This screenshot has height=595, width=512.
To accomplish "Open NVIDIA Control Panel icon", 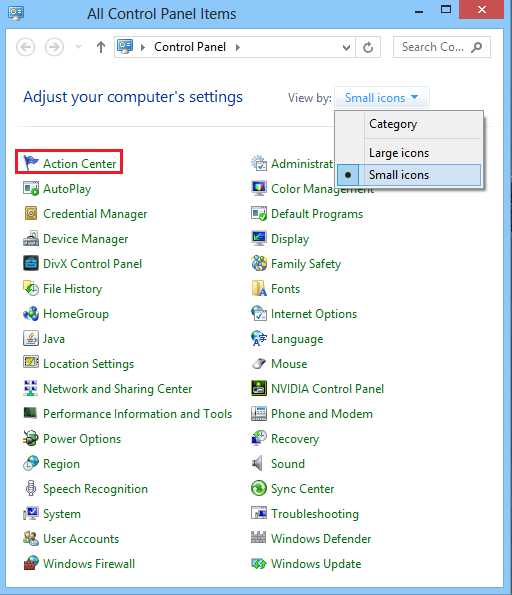I will click(x=259, y=388).
